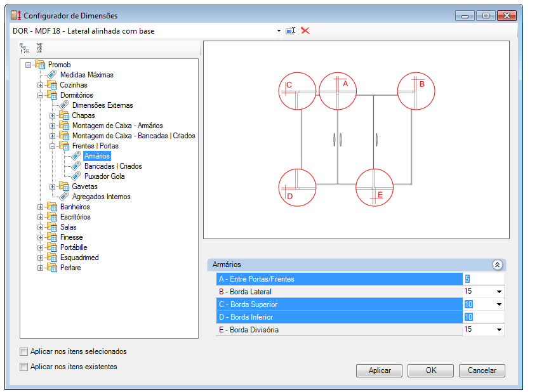Viewport: 551px width, 392px height.
Task: Expand Montagem de Caixa - Bancadas folder
Action: click(52, 136)
